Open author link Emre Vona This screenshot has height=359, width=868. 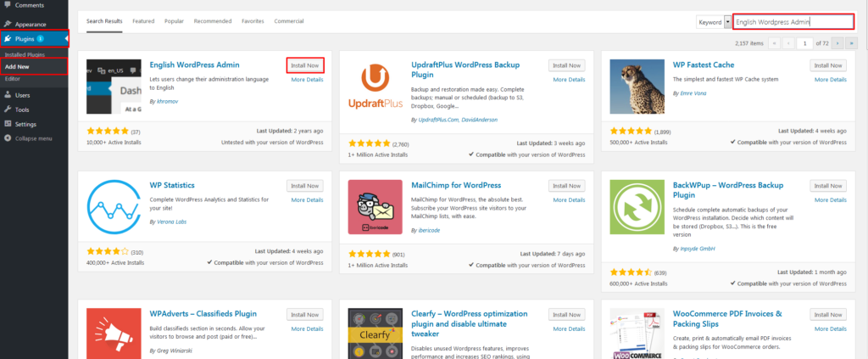(693, 93)
